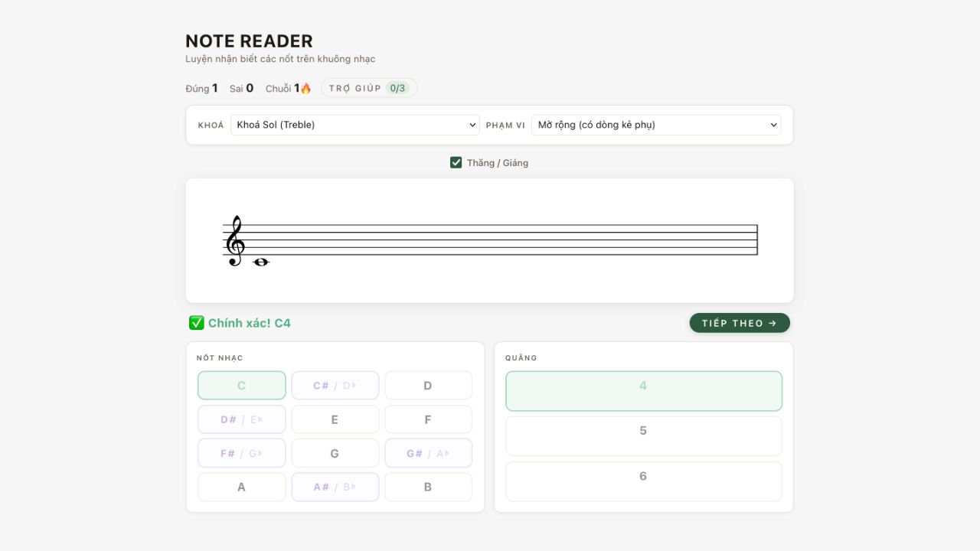Viewport: 980px width, 551px height.
Task: Pick note E button
Action: [335, 419]
